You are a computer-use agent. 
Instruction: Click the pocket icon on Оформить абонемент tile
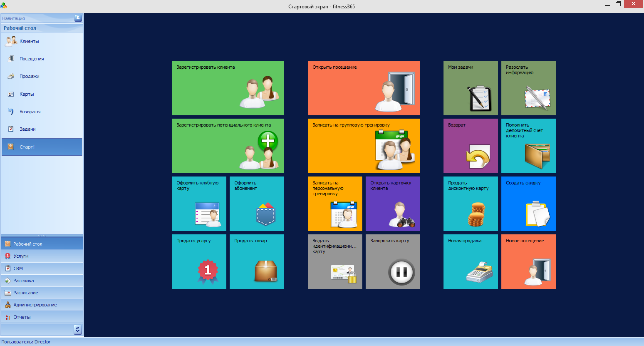266,214
